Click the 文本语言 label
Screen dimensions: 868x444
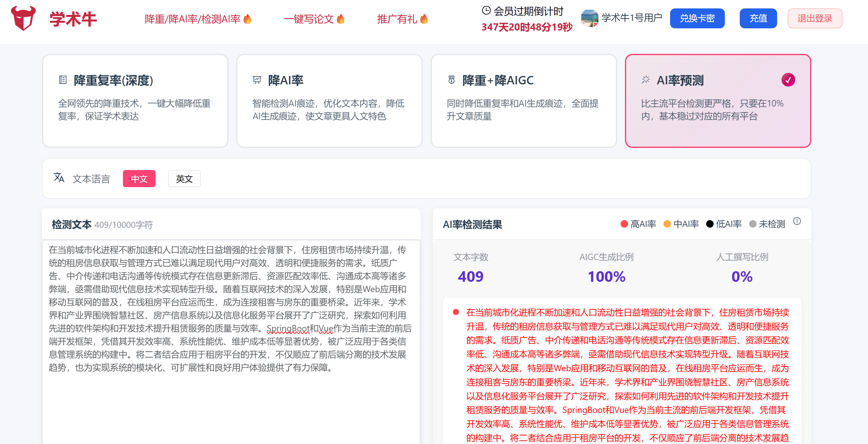(x=91, y=179)
